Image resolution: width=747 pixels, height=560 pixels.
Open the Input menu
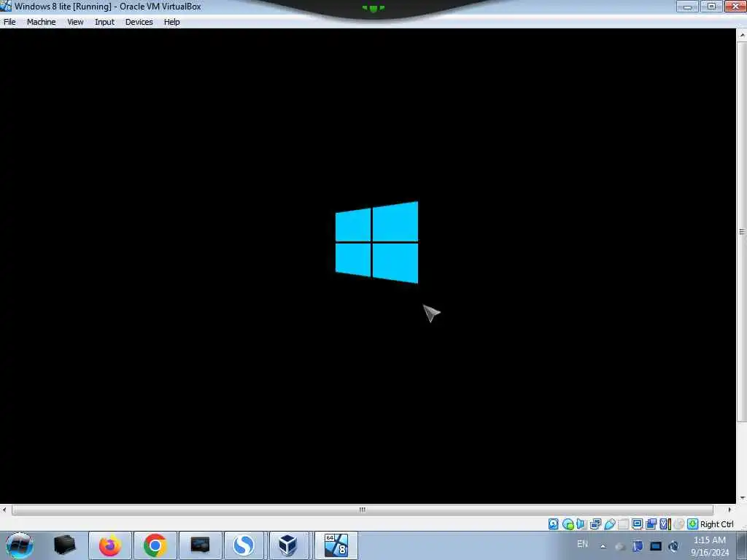pyautogui.click(x=104, y=22)
